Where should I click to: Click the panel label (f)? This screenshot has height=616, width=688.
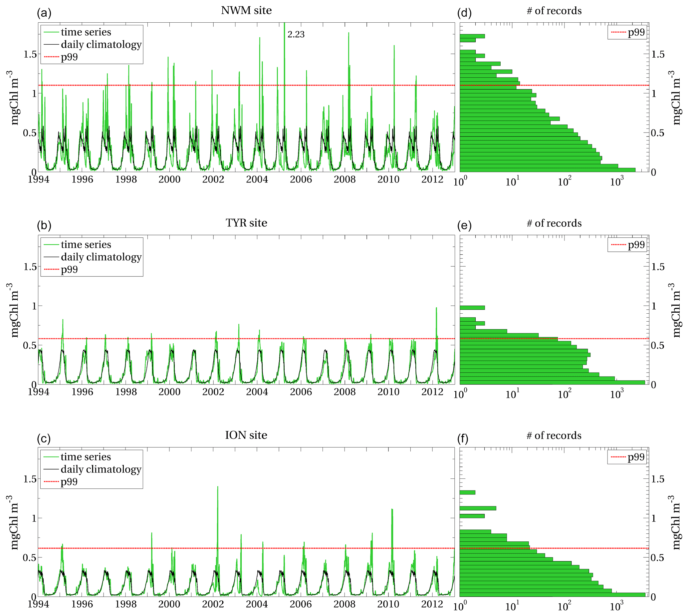point(463,439)
